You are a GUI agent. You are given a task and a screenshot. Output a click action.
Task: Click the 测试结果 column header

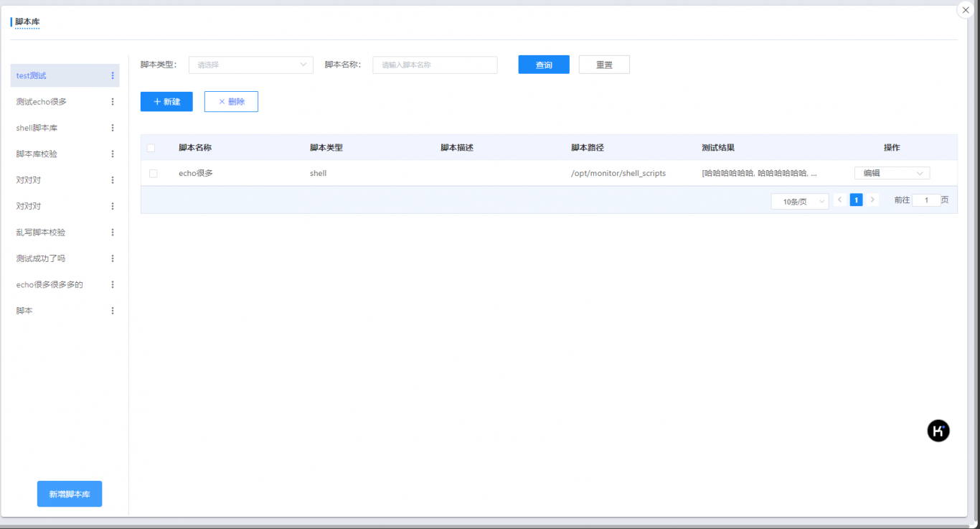click(718, 148)
